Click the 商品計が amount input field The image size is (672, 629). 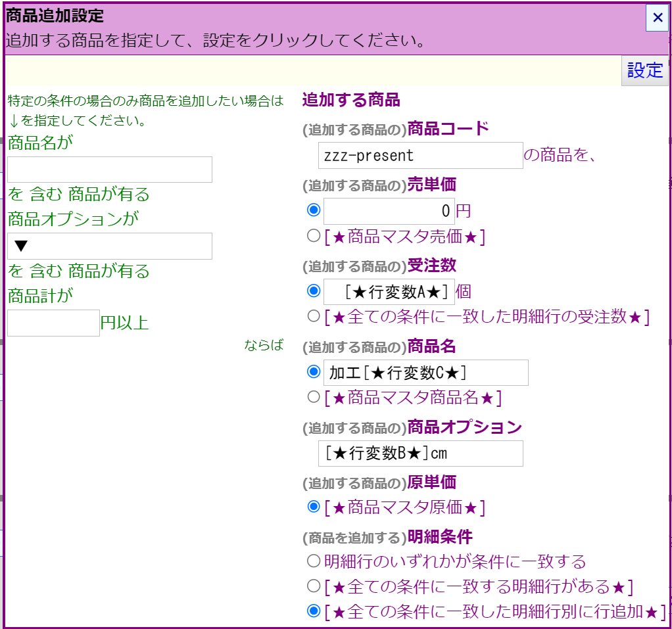coord(53,323)
